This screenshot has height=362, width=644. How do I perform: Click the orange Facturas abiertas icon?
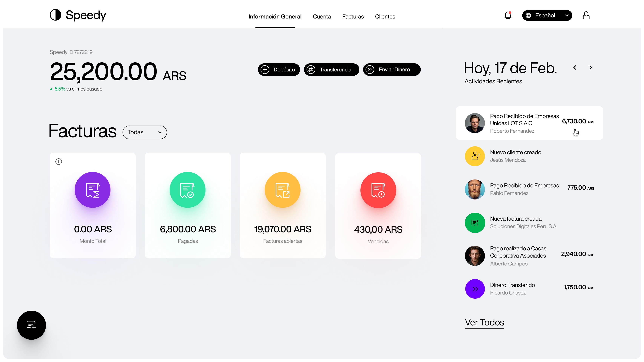(x=282, y=190)
